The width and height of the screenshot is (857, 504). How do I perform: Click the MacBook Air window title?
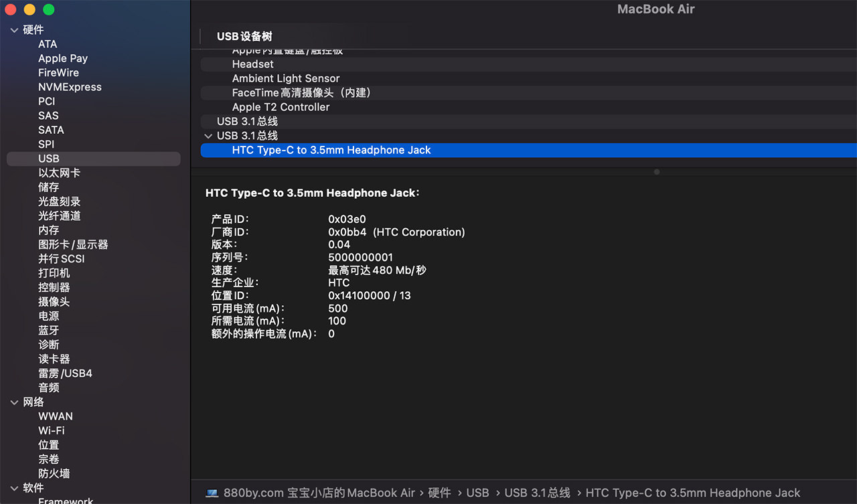[x=656, y=9]
